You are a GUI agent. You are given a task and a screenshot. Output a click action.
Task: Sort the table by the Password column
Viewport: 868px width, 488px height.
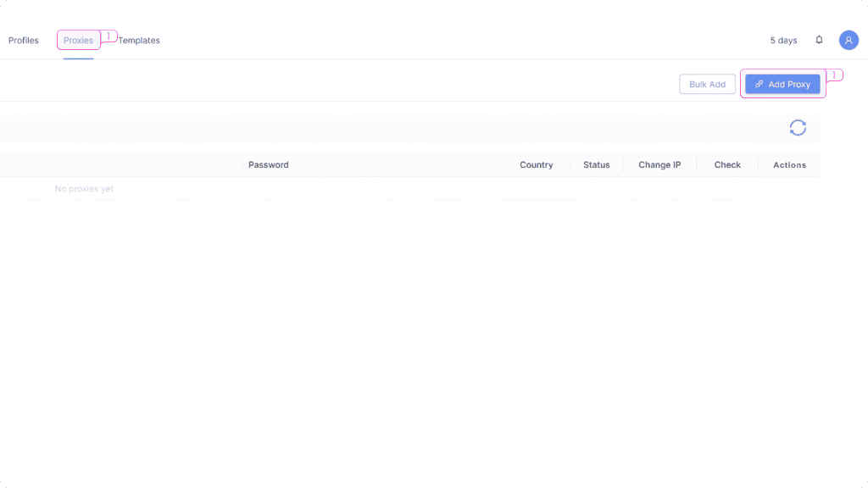(x=268, y=164)
